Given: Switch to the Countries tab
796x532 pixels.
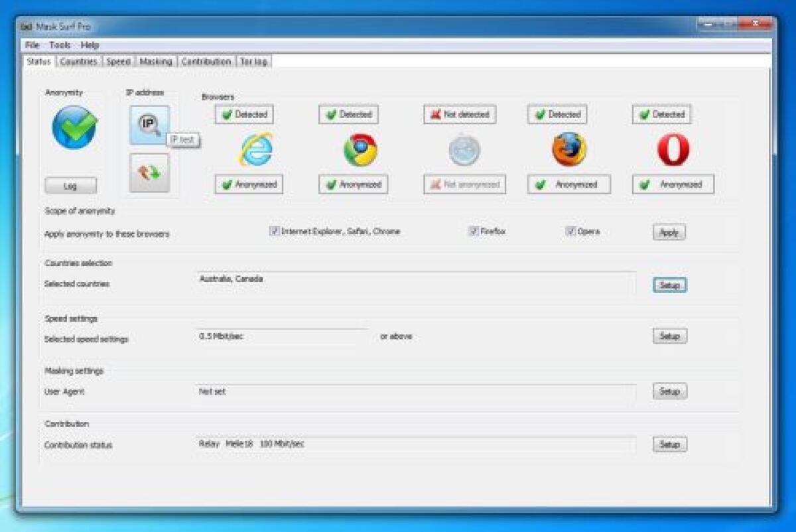Looking at the screenshot, I should 78,60.
